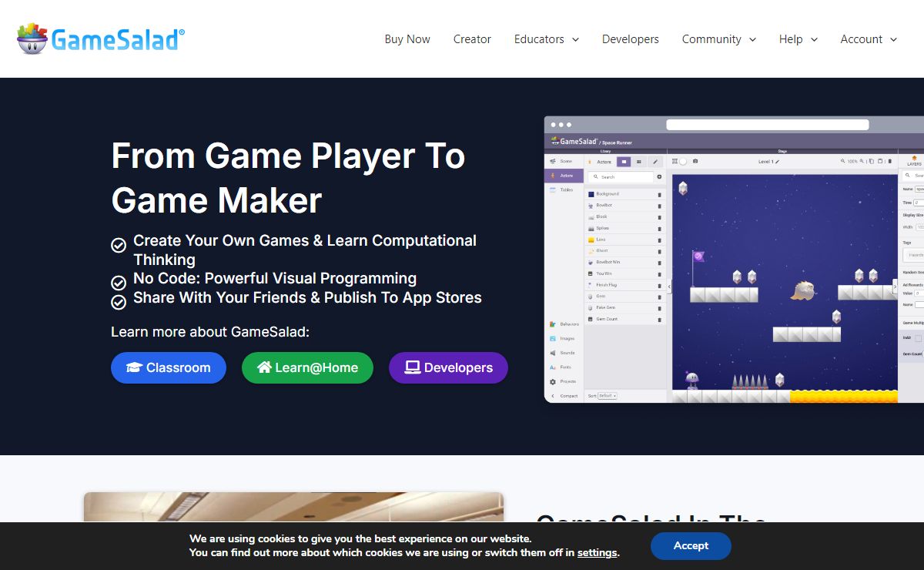This screenshot has width=924, height=570.
Task: Click the camera icon in the Stage toolbar
Action: tap(695, 162)
